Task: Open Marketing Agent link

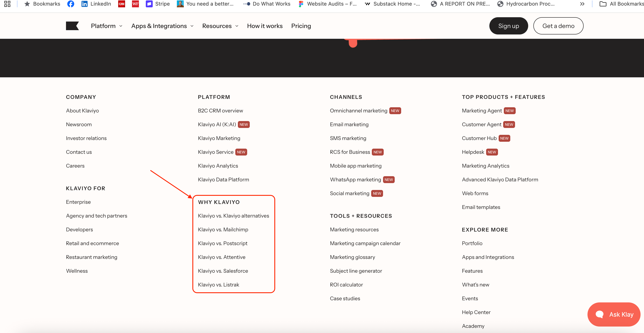Action: pyautogui.click(x=482, y=110)
